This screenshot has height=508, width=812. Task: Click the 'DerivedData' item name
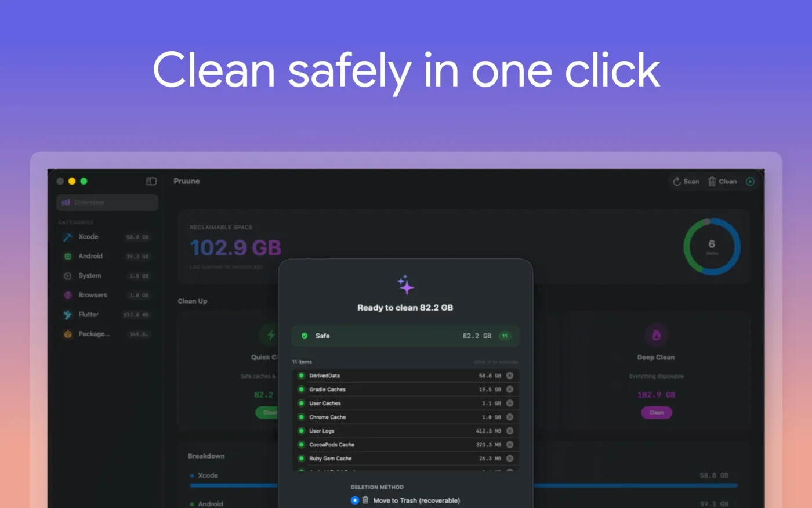click(x=325, y=376)
